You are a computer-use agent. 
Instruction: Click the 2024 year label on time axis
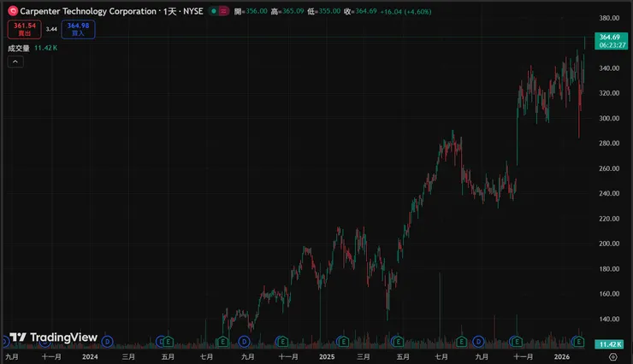coord(90,357)
